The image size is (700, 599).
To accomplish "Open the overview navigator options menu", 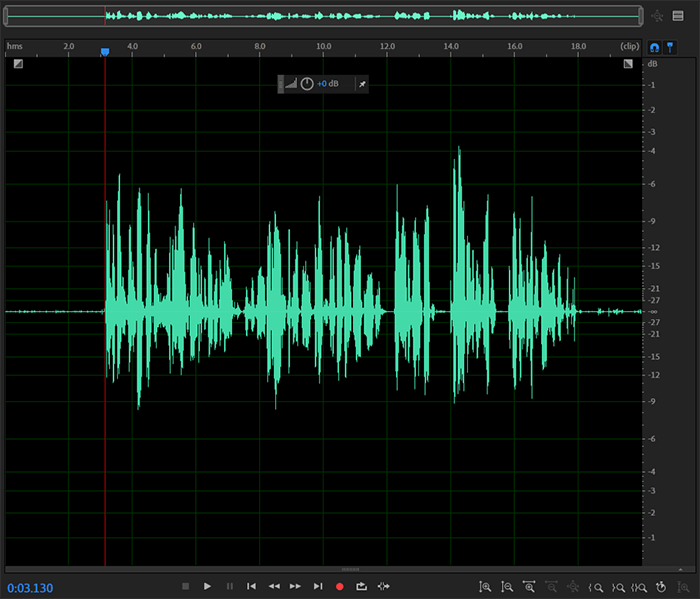I will [677, 16].
